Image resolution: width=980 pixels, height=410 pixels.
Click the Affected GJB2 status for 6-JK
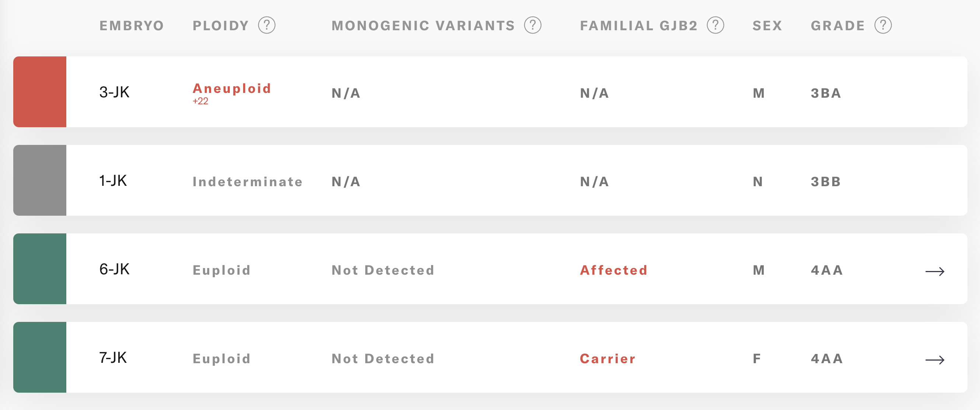point(613,270)
